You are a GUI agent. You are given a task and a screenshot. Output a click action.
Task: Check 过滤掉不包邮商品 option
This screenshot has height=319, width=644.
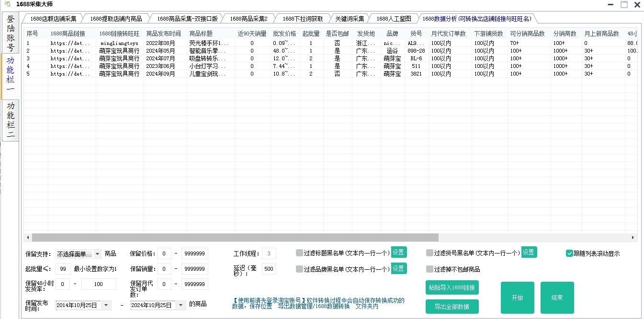pyautogui.click(x=429, y=269)
